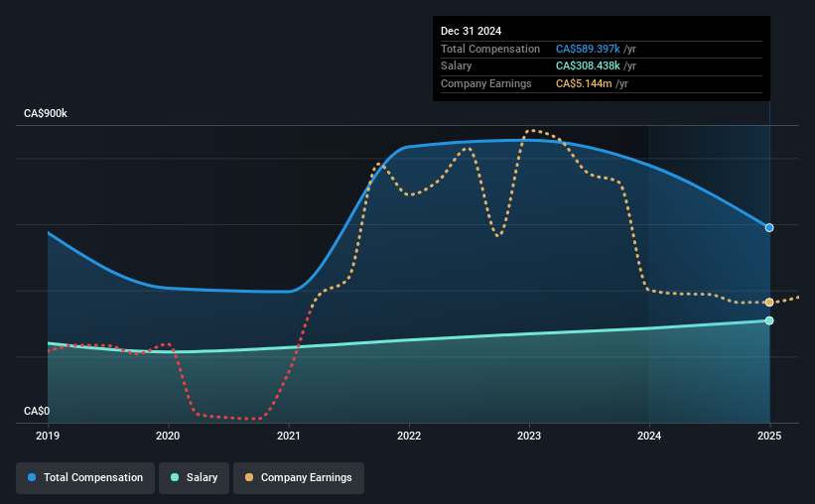Screen dimensions: 815x504
Task: Toggle the Salary legend button
Action: (194, 478)
